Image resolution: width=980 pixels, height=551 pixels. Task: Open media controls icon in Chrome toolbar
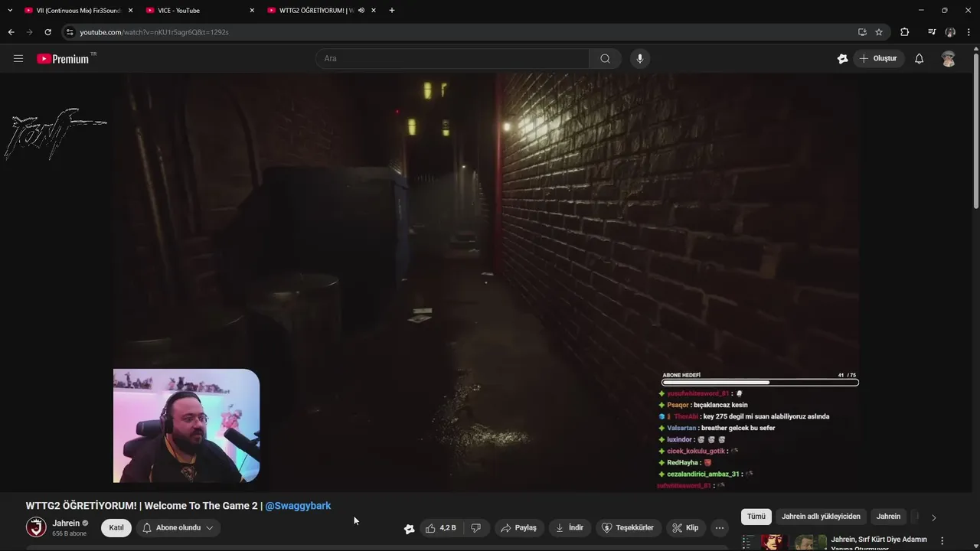coord(932,32)
